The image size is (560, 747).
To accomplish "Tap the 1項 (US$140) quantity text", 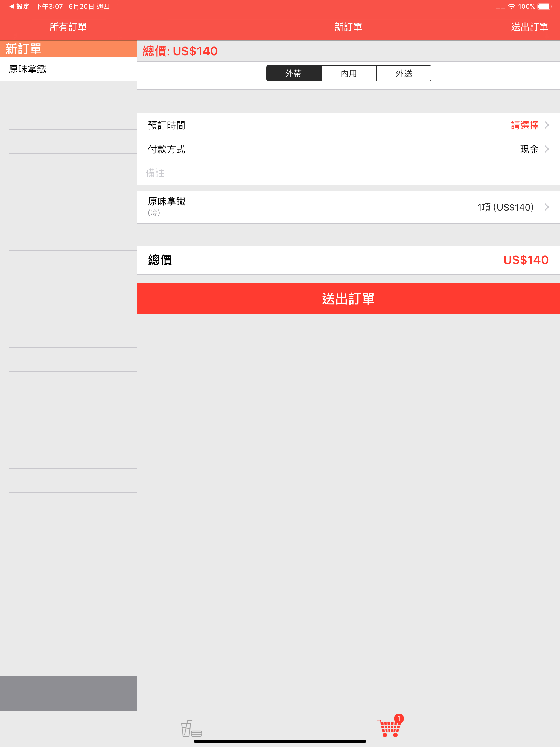I will point(505,207).
